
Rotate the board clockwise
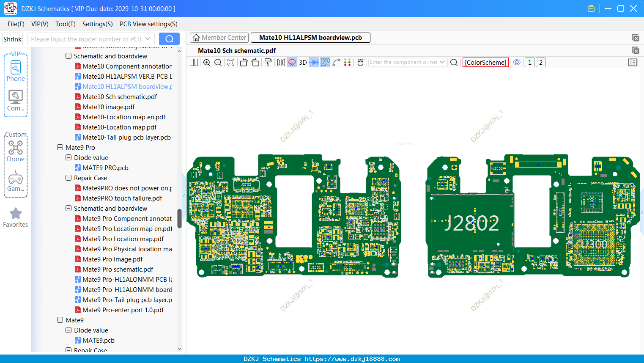255,63
